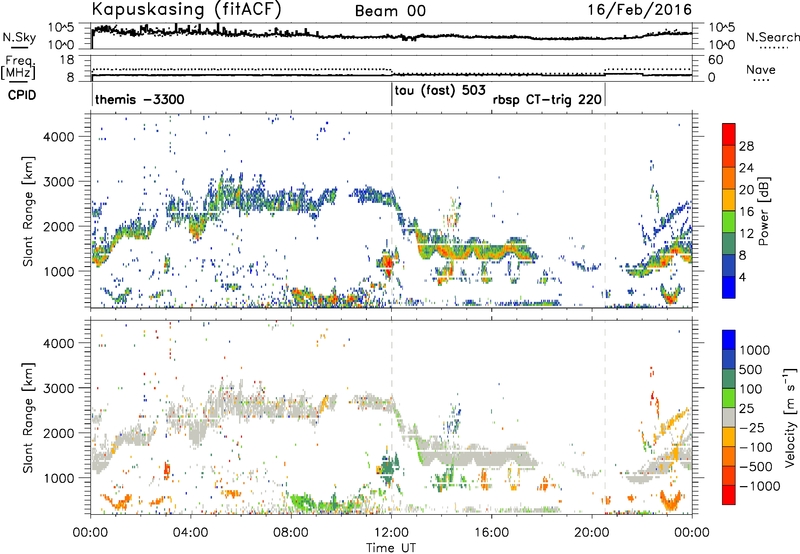The image size is (800, 554).
Task: Click the -500 velocity colorbar tick label
Action: pos(756,467)
